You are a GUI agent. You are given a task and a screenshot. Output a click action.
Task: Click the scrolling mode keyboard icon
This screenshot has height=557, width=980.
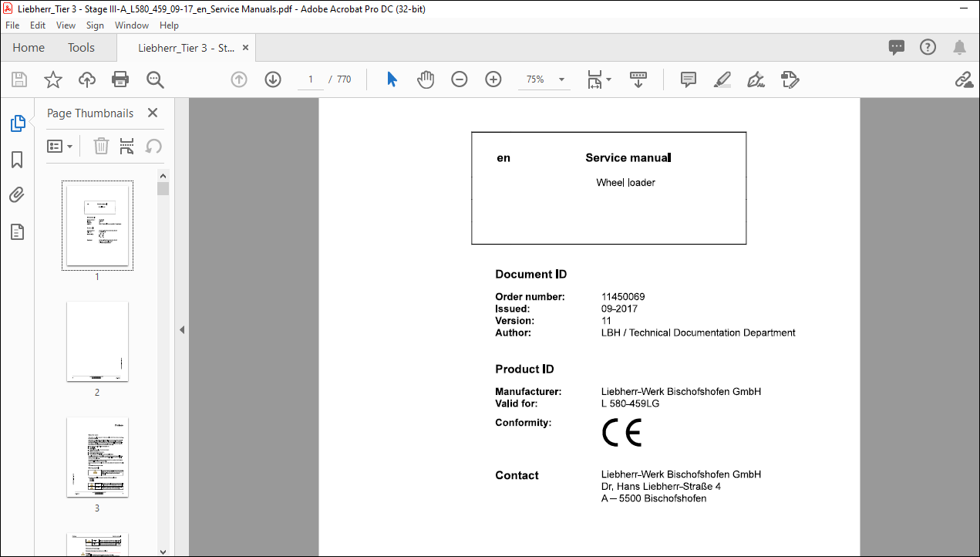click(638, 79)
